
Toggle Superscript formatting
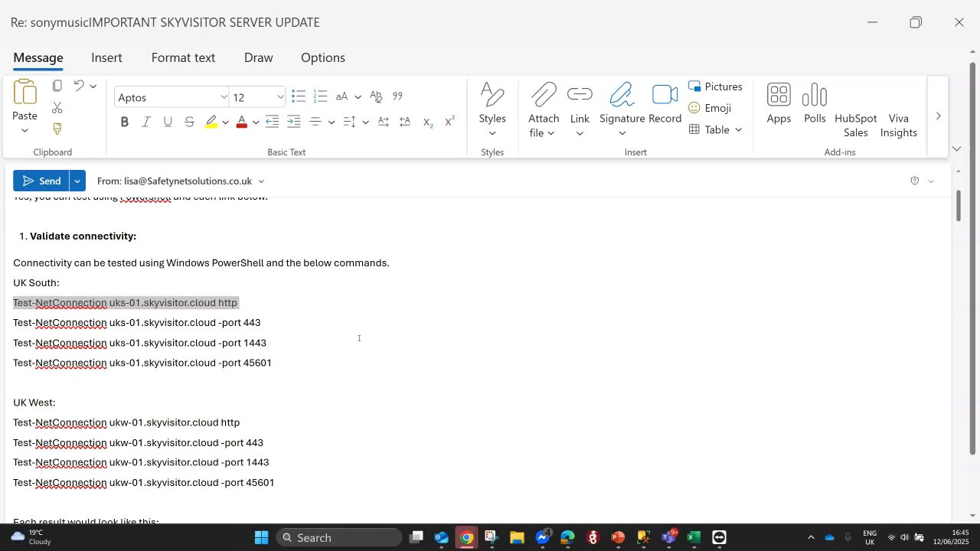point(449,122)
